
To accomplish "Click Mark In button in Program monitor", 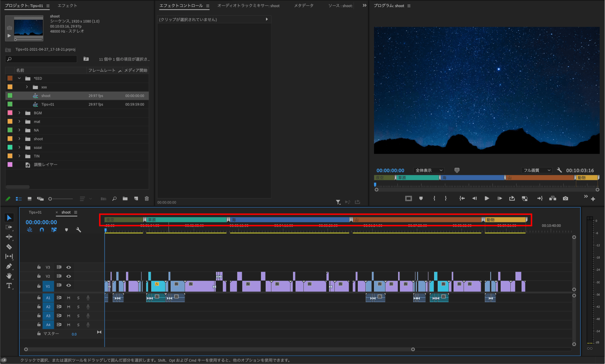I will click(x=434, y=199).
